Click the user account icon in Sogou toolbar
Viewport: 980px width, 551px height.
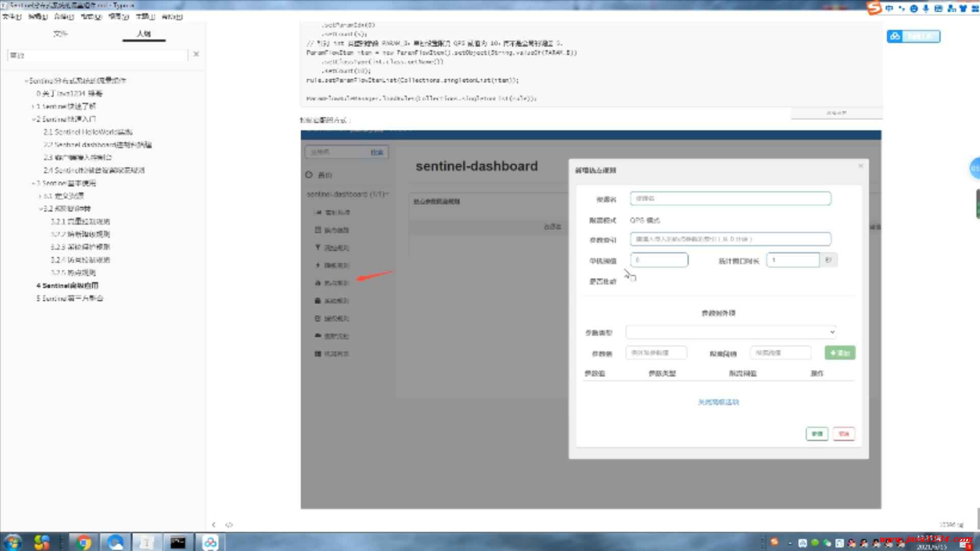[951, 9]
